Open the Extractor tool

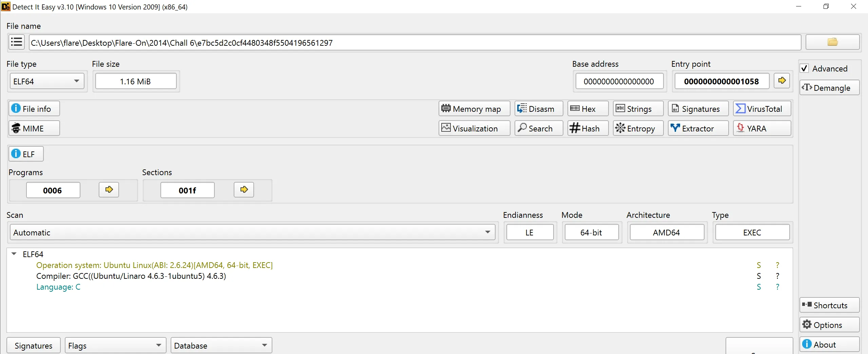pyautogui.click(x=698, y=128)
